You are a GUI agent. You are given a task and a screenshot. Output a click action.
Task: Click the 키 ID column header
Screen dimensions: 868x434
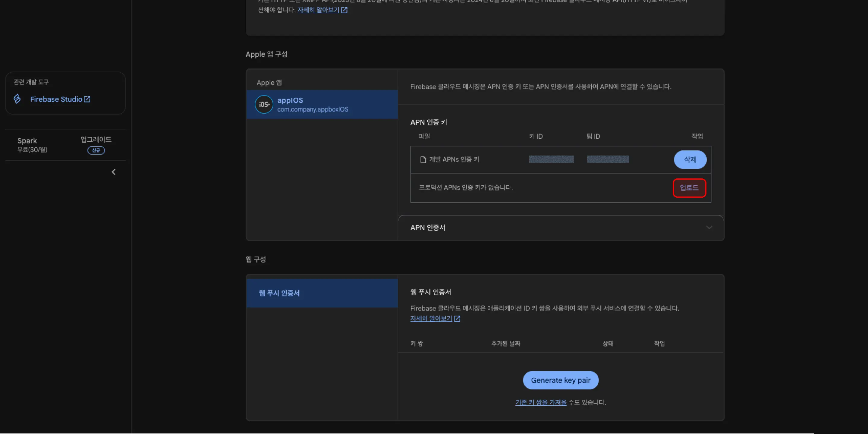click(536, 136)
